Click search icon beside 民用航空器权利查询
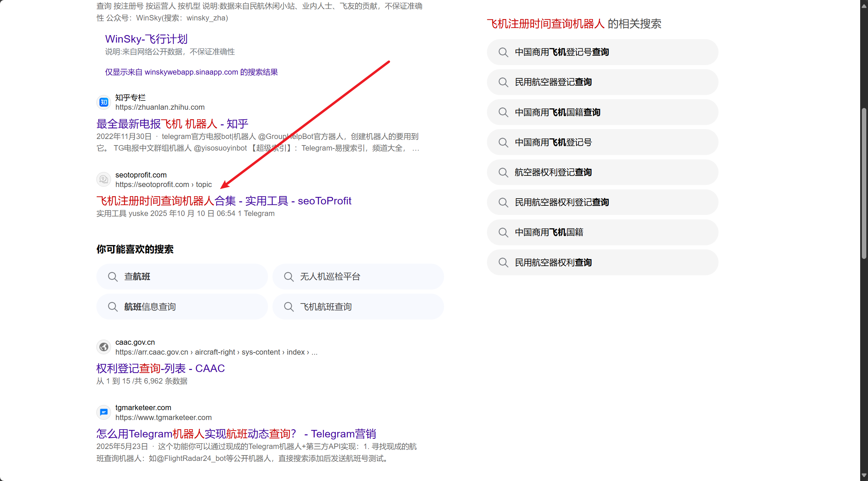Screen dimensions: 868x481 tap(503, 262)
